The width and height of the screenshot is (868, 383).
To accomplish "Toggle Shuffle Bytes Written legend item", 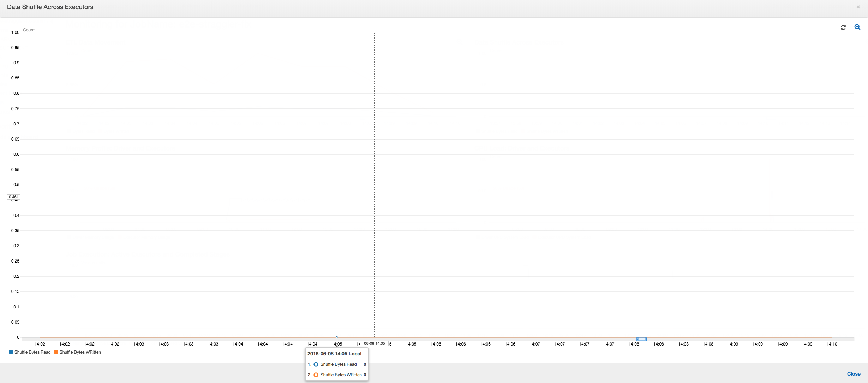I will (x=78, y=352).
